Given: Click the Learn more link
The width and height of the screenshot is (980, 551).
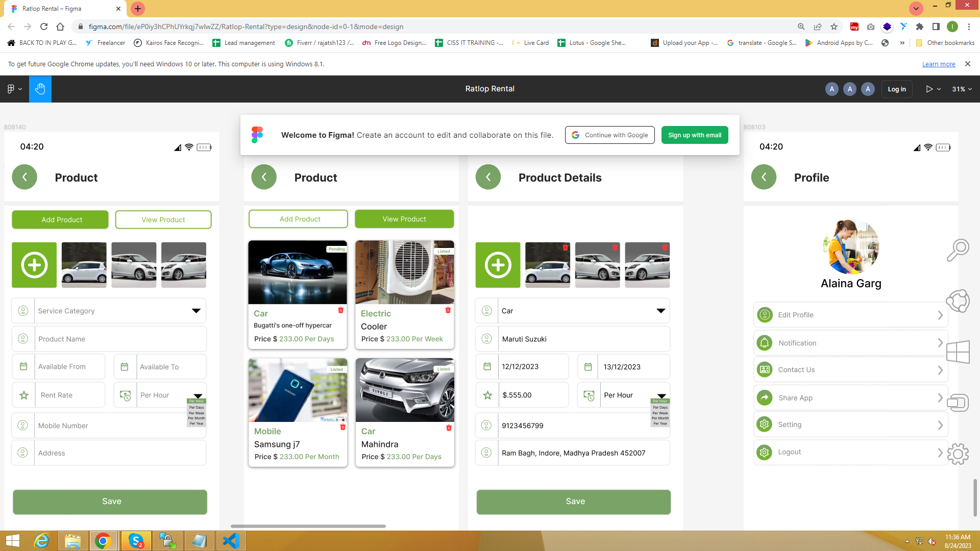Looking at the screenshot, I should click(x=938, y=64).
